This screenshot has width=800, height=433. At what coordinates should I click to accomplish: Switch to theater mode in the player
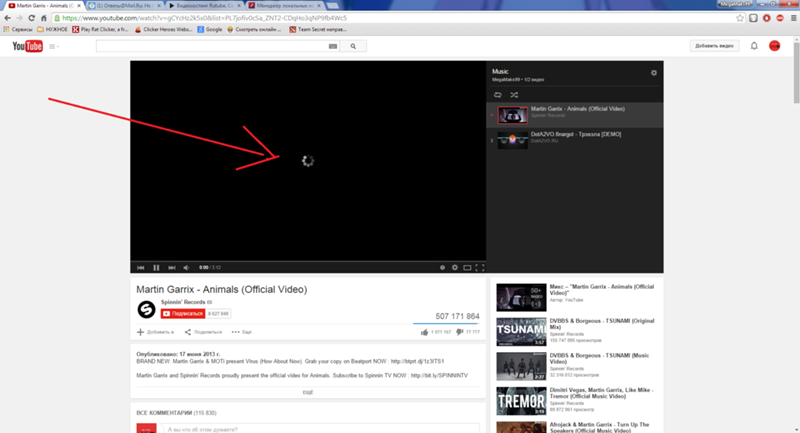click(x=467, y=267)
